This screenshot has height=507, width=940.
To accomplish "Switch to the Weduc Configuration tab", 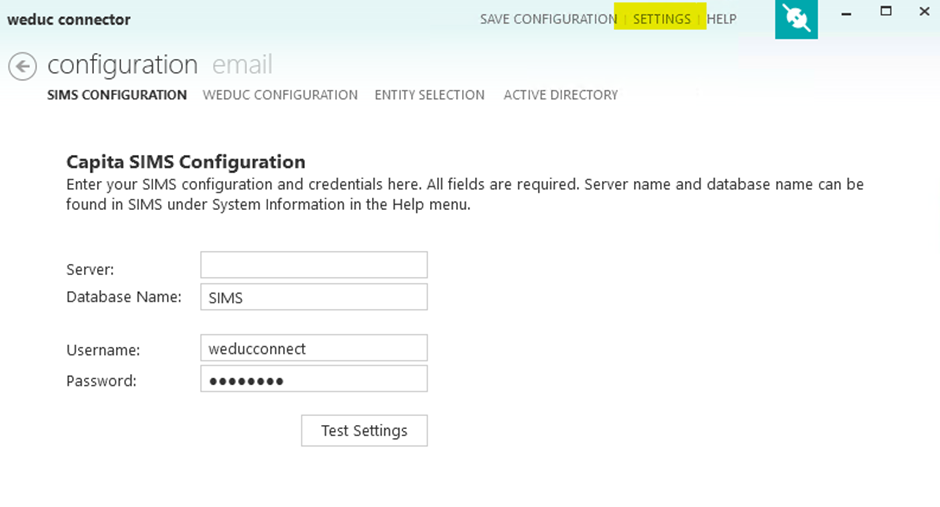I will click(x=280, y=95).
